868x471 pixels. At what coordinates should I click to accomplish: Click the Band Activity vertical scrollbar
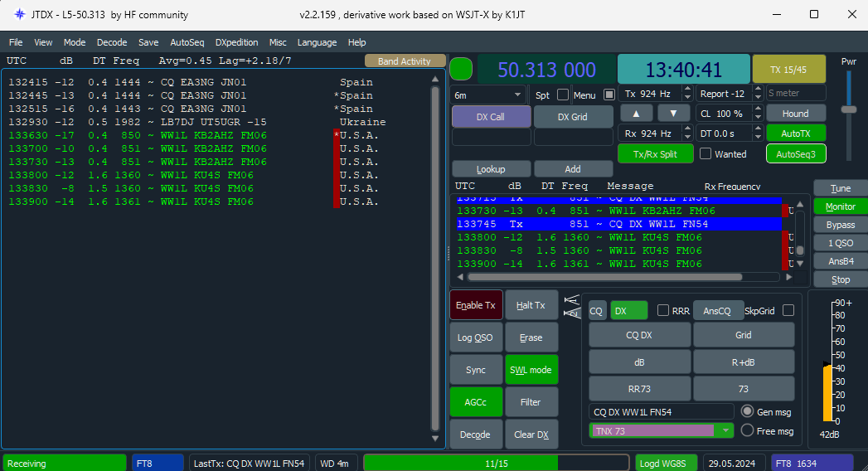tap(435, 259)
